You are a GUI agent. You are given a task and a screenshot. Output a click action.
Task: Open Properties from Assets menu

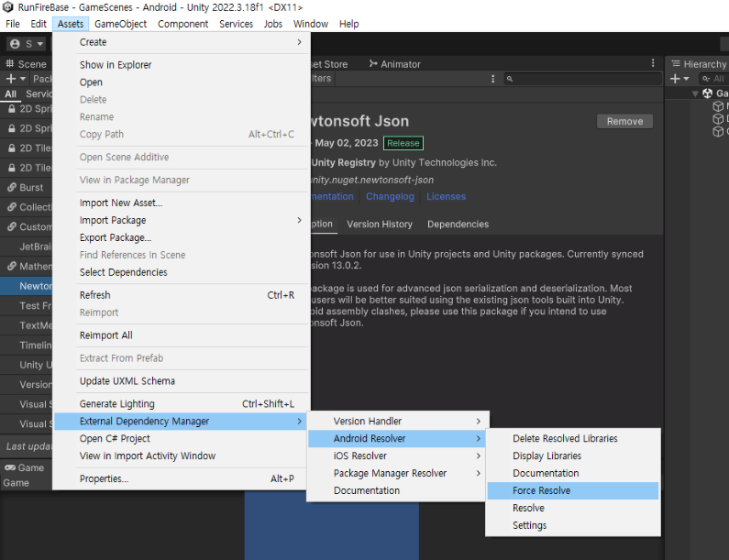[x=181, y=478]
